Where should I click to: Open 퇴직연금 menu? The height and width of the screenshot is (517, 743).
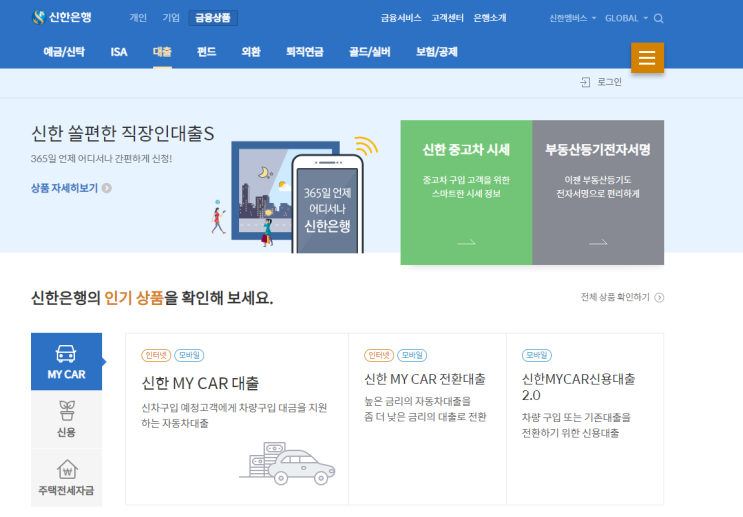click(305, 52)
